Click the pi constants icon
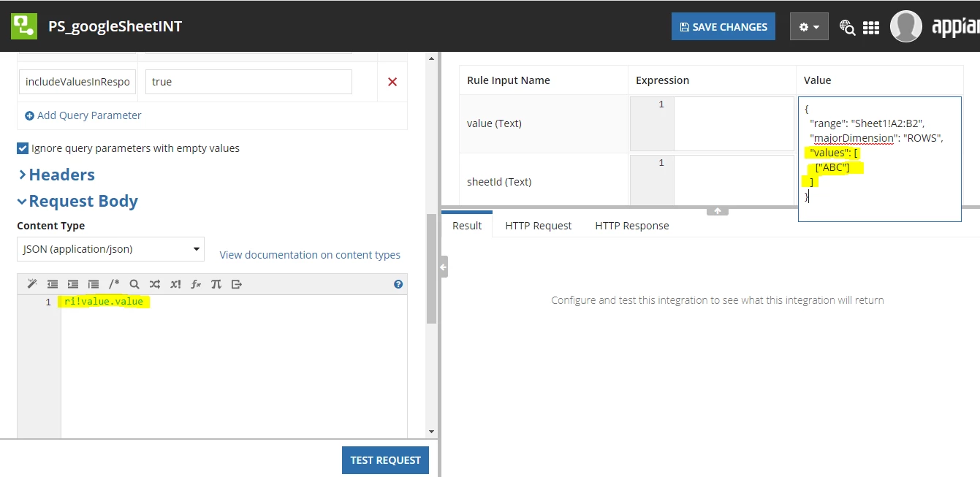Image resolution: width=980 pixels, height=477 pixels. point(216,284)
